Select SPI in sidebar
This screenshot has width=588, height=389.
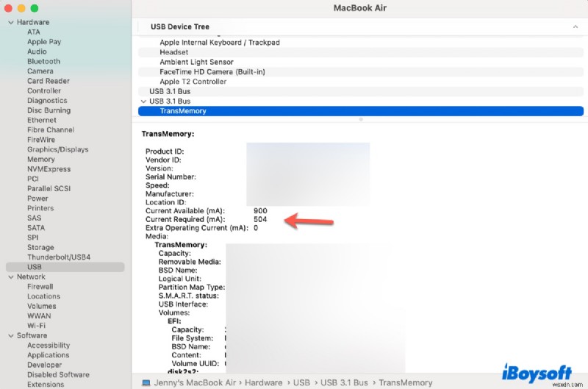point(32,238)
